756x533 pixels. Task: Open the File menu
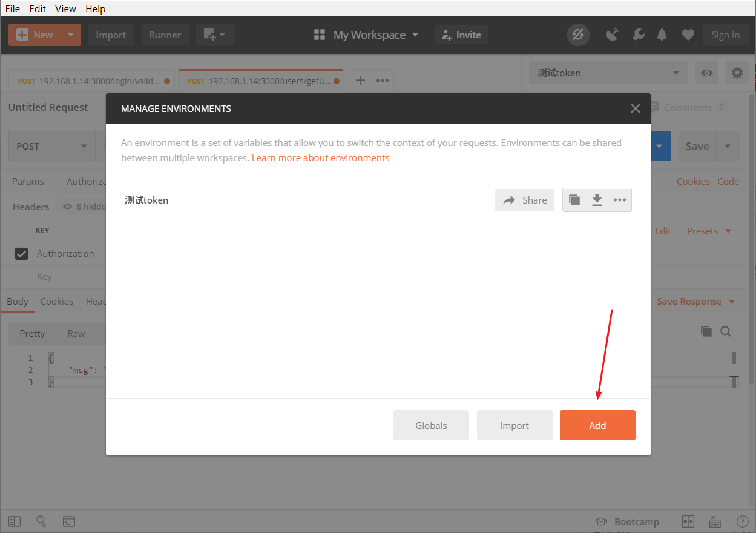tap(13, 8)
